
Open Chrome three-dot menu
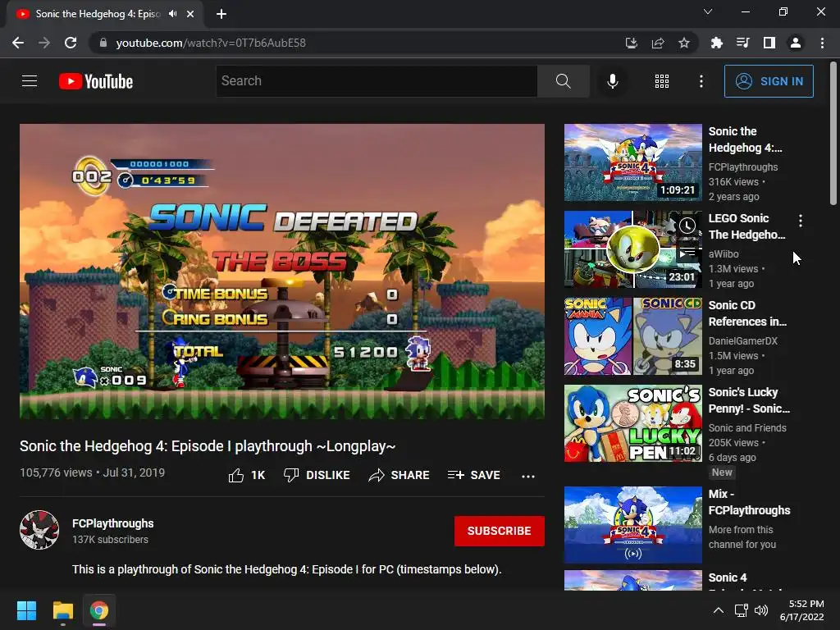click(x=822, y=43)
